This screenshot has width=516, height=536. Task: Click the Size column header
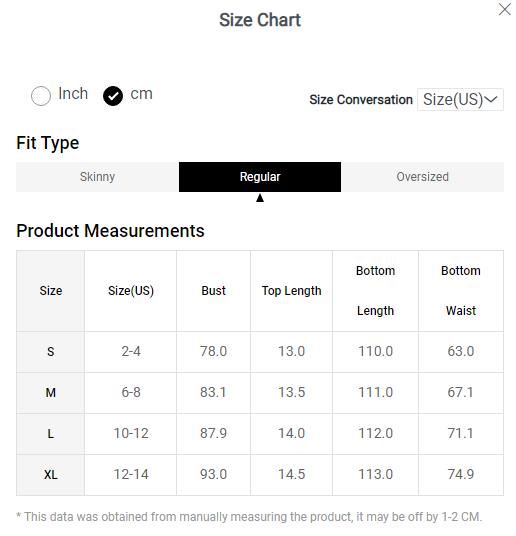[x=51, y=291]
